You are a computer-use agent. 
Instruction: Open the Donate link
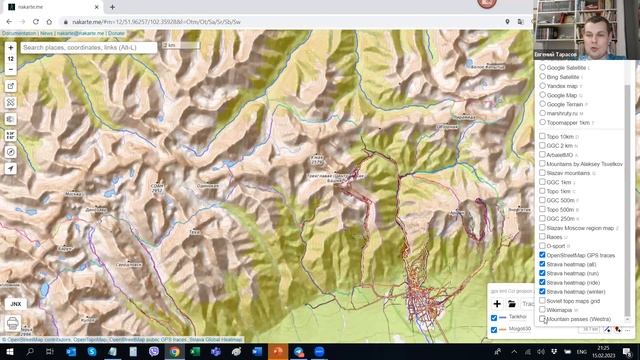[x=116, y=33]
